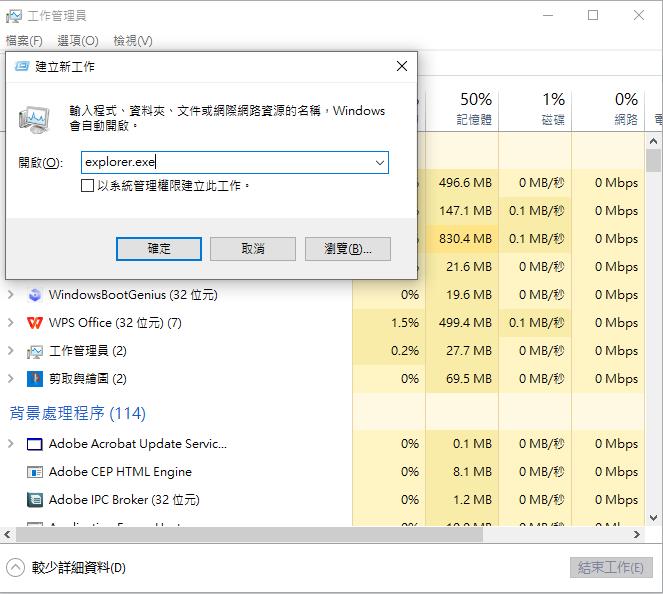Click the Task Manager title bar icon
The image size is (663, 594).
pos(14,16)
